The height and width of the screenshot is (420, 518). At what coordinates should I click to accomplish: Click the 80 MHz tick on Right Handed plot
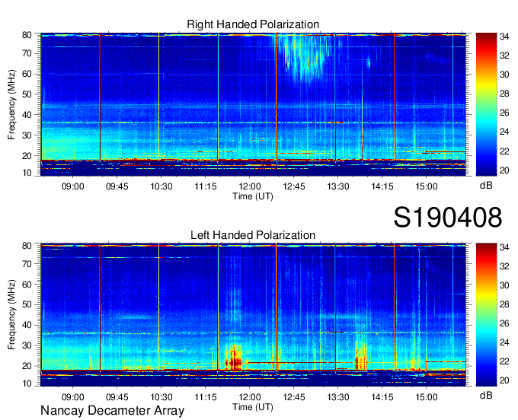coord(27,35)
